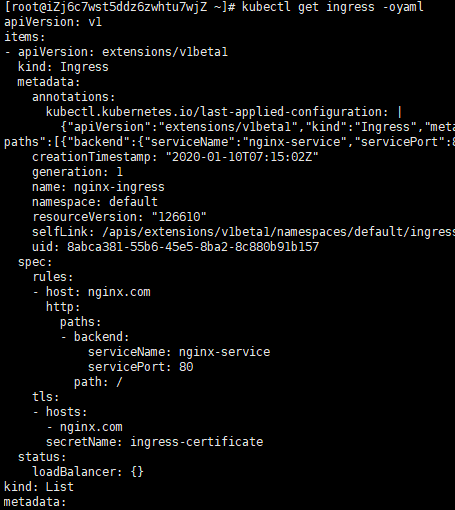The image size is (455, 510).
Task: Click nginx.com under tls hosts
Action: coord(91,427)
